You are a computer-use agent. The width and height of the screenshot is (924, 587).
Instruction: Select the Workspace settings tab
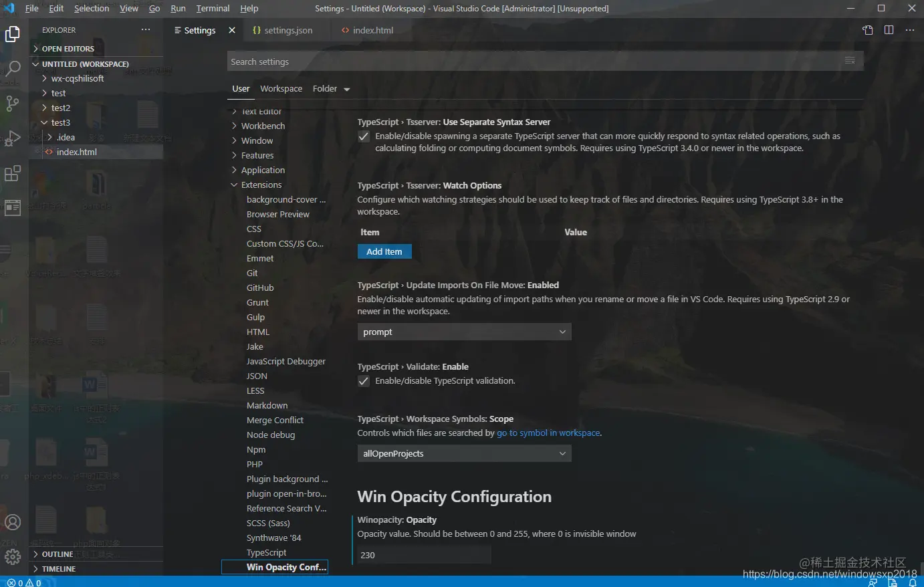click(281, 89)
